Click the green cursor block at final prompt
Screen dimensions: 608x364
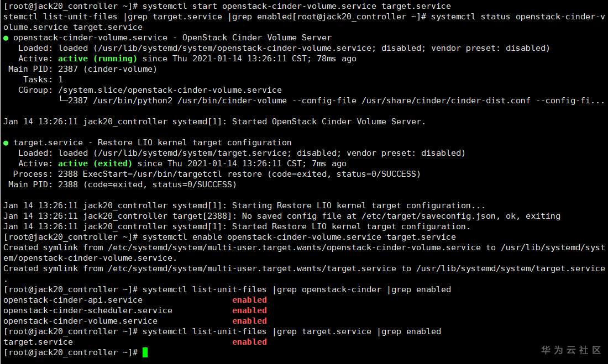[x=145, y=352]
